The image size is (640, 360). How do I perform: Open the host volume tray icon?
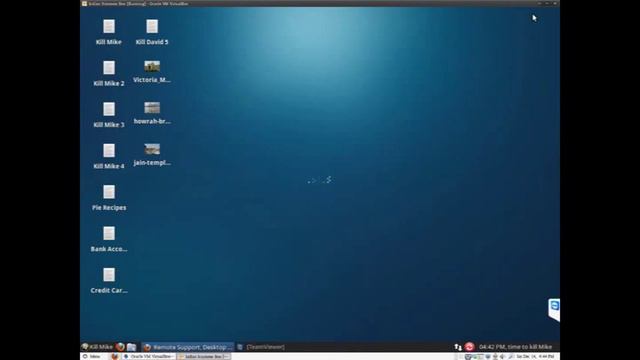[502, 356]
